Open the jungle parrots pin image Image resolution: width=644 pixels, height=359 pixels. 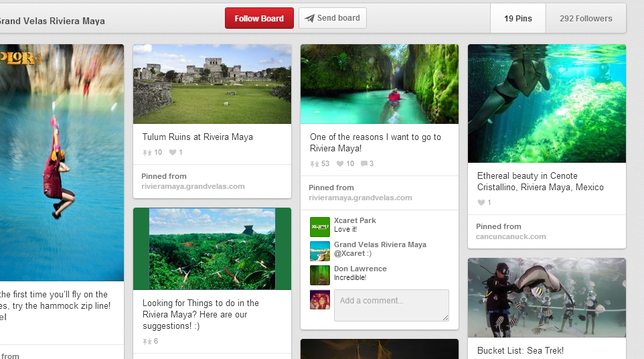click(212, 248)
